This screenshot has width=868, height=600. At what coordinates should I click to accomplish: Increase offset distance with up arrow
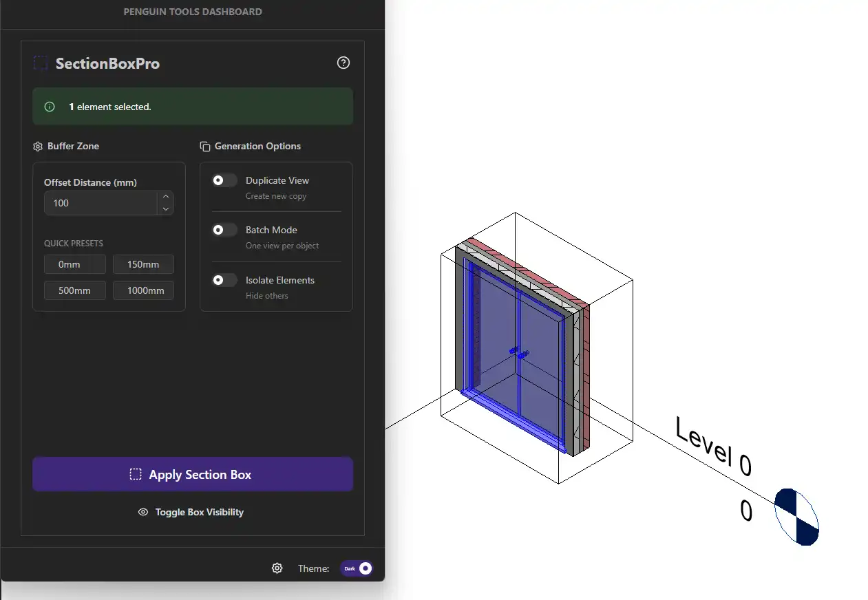tap(166, 197)
